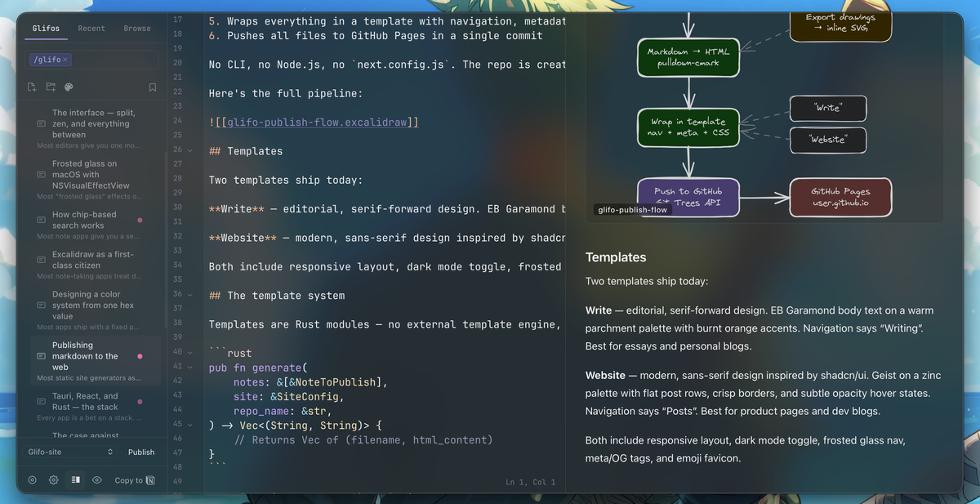Click the 'Ln 1, Col 1' status indicator
The image size is (980, 504).
[x=530, y=483]
